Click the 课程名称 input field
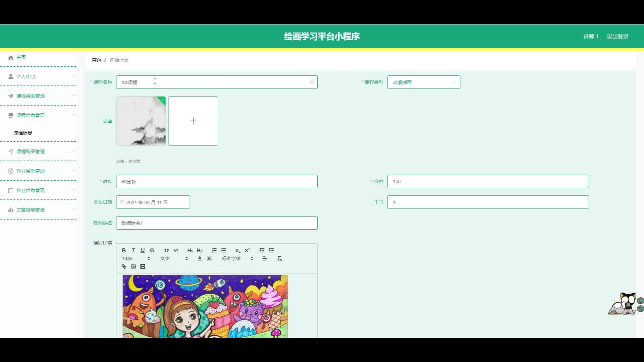 217,82
